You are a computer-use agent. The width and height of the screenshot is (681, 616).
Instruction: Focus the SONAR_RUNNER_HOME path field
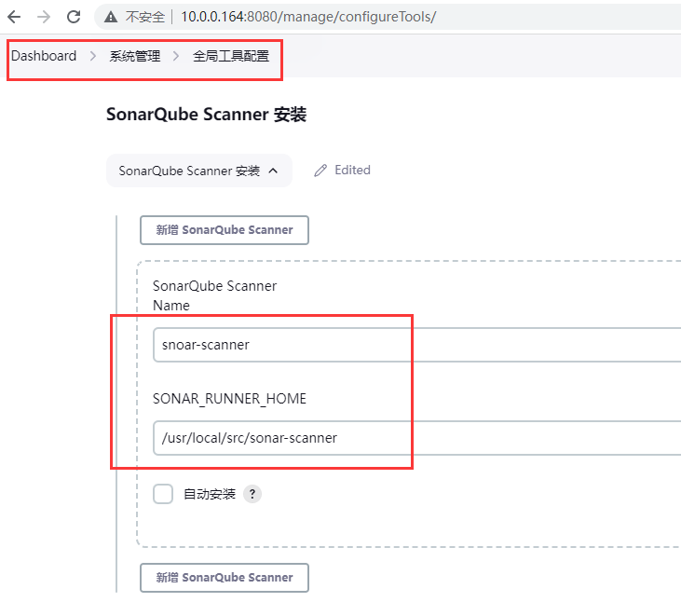coord(417,438)
